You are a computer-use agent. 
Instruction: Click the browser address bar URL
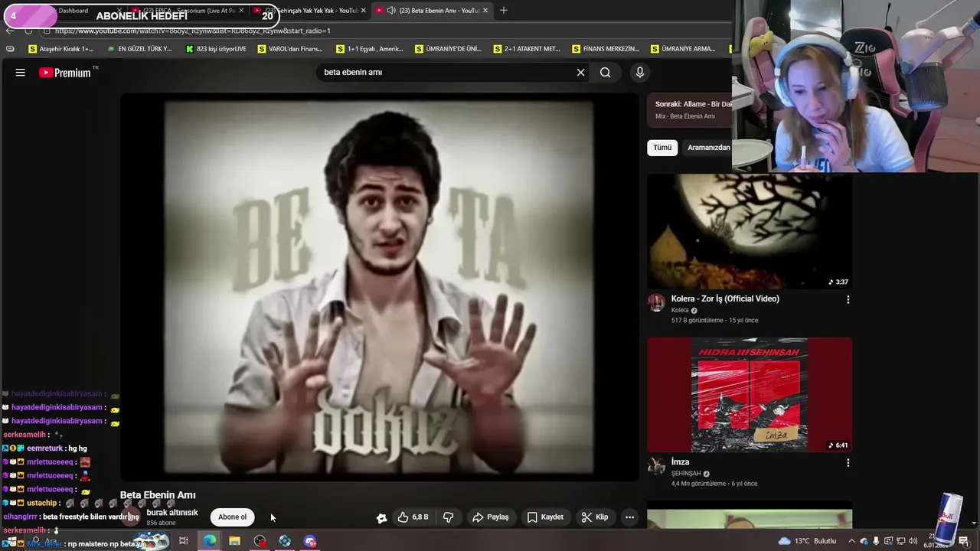(192, 31)
